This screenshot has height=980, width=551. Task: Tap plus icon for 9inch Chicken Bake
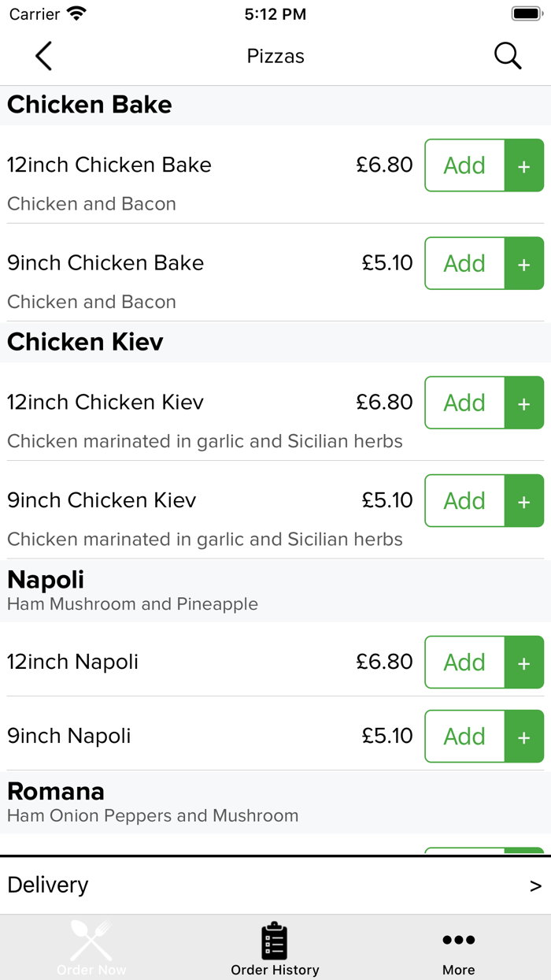pos(524,263)
